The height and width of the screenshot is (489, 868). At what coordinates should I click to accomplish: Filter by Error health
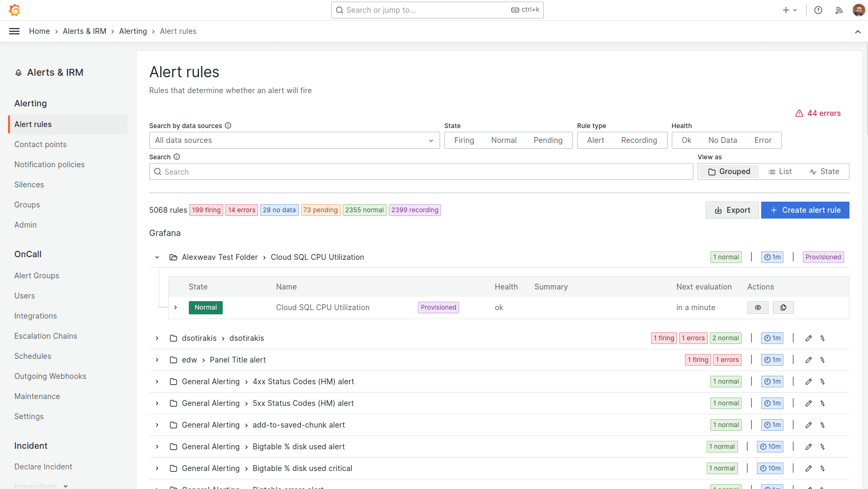(763, 140)
